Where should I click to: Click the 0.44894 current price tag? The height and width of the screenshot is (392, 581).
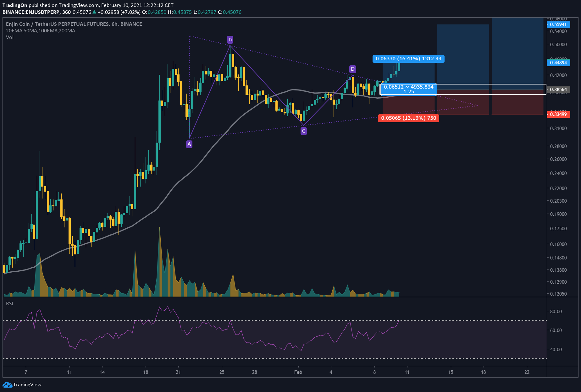click(x=558, y=63)
